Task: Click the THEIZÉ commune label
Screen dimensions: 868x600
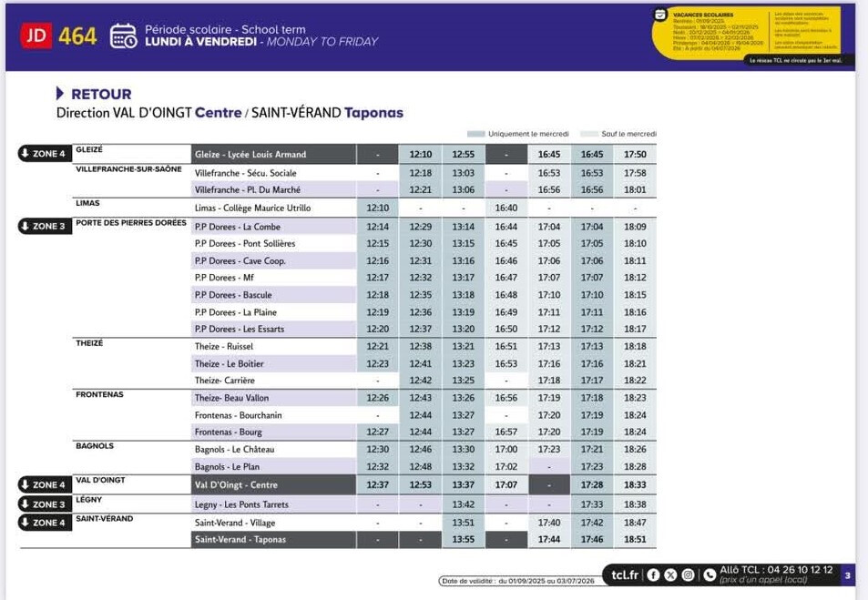Action: click(89, 343)
